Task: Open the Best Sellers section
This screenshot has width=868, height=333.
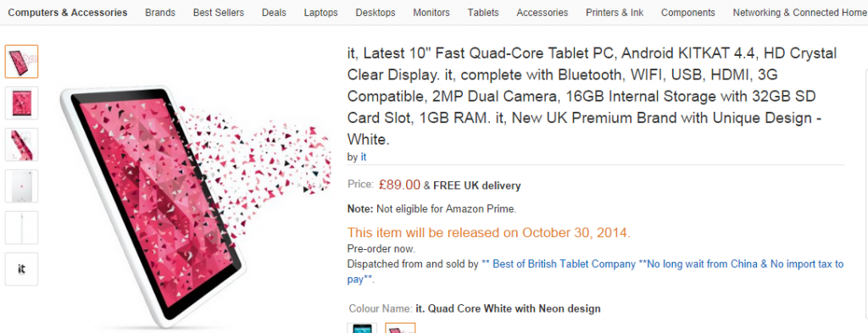Action: [219, 12]
